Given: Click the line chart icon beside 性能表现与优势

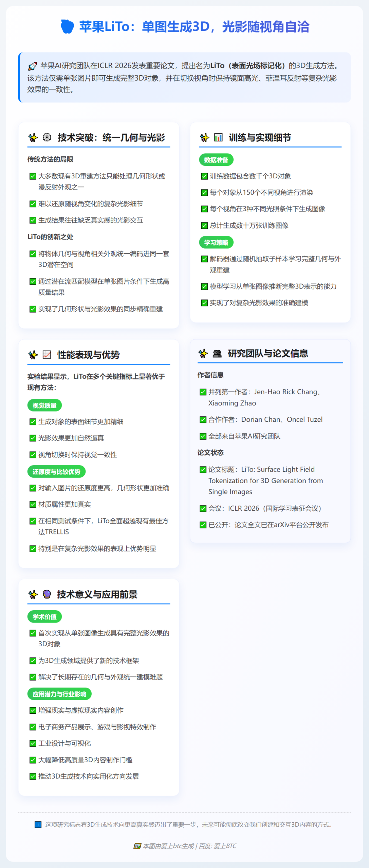Looking at the screenshot, I should pyautogui.click(x=47, y=355).
